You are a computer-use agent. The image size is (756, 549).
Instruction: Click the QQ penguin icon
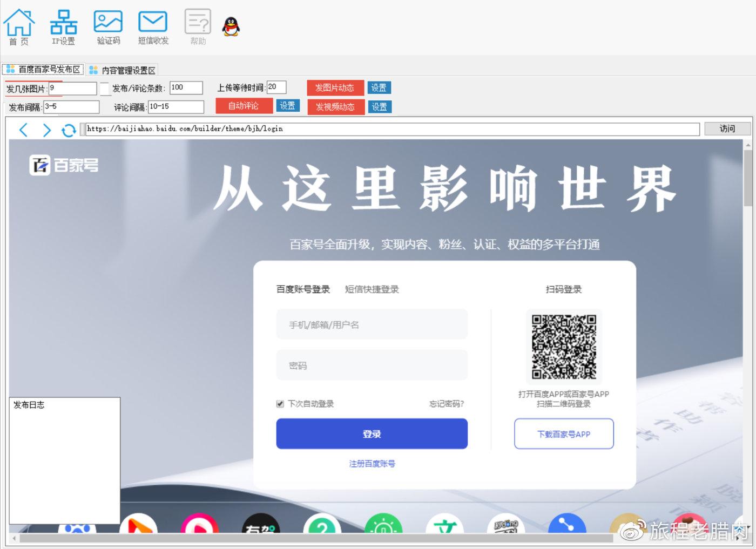[231, 26]
